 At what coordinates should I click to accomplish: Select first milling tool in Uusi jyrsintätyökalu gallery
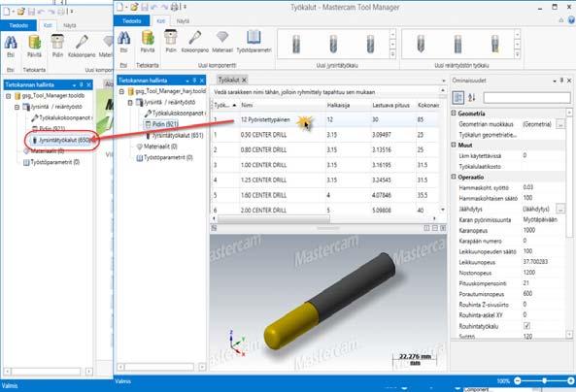click(296, 44)
